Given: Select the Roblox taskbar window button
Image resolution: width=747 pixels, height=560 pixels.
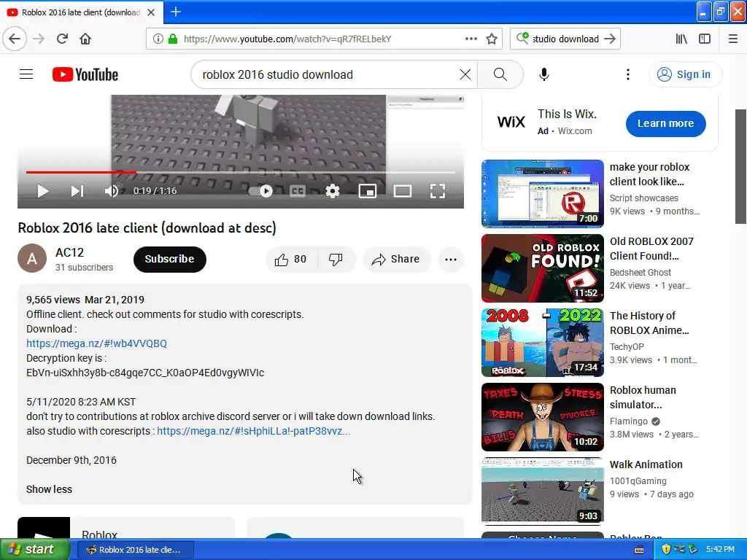Looking at the screenshot, I should 135,550.
